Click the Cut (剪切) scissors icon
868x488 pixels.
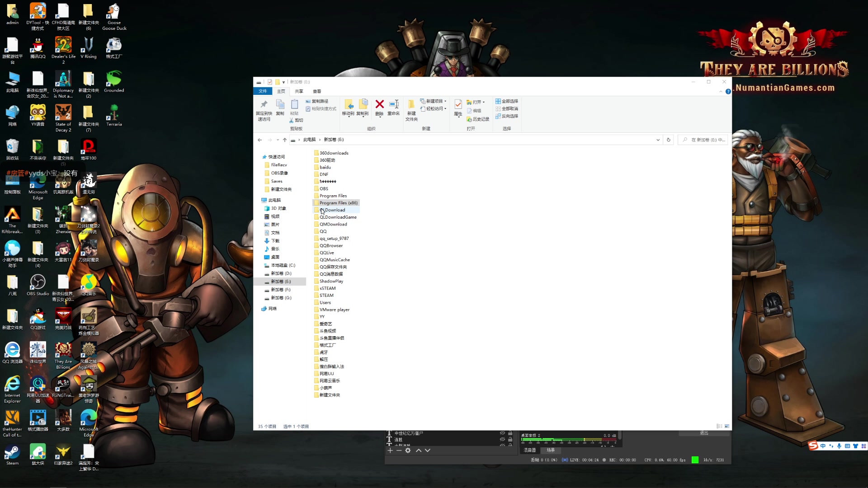[x=296, y=120]
